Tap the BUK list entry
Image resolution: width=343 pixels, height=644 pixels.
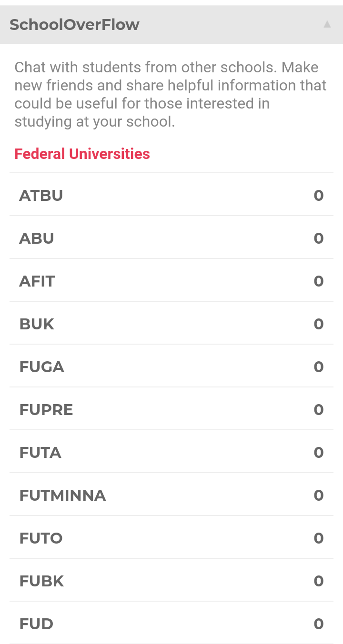(37, 324)
